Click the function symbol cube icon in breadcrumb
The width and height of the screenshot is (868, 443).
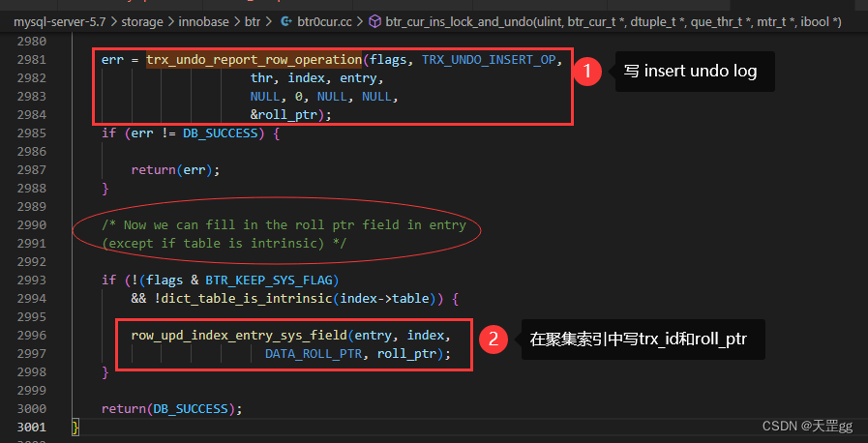click(x=375, y=22)
